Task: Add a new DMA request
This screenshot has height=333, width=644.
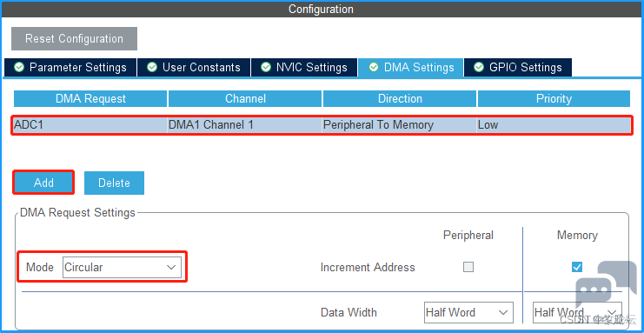Action: coord(43,183)
